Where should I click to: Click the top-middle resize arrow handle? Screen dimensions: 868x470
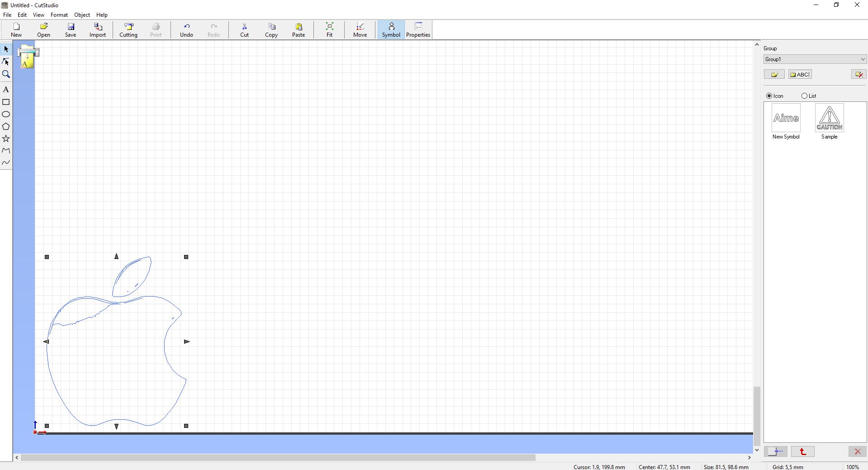116,256
